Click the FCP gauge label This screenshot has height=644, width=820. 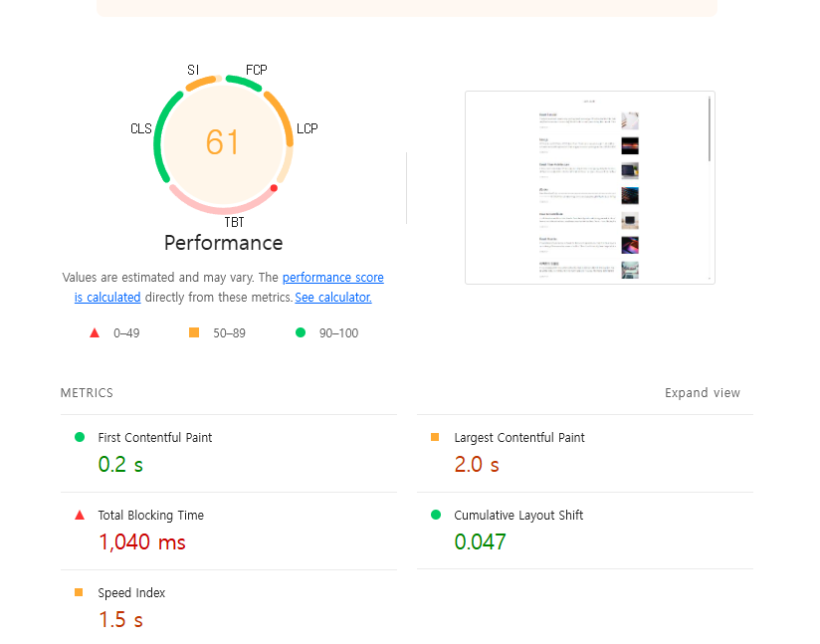257,70
